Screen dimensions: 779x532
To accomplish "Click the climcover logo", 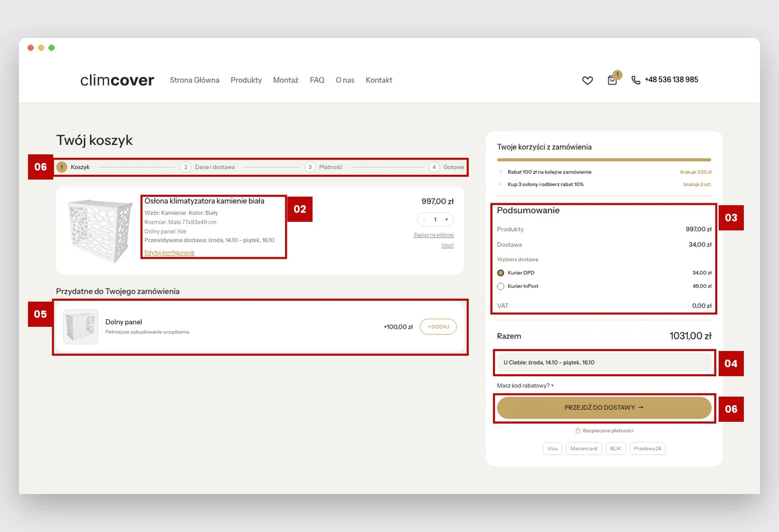I will 117,80.
